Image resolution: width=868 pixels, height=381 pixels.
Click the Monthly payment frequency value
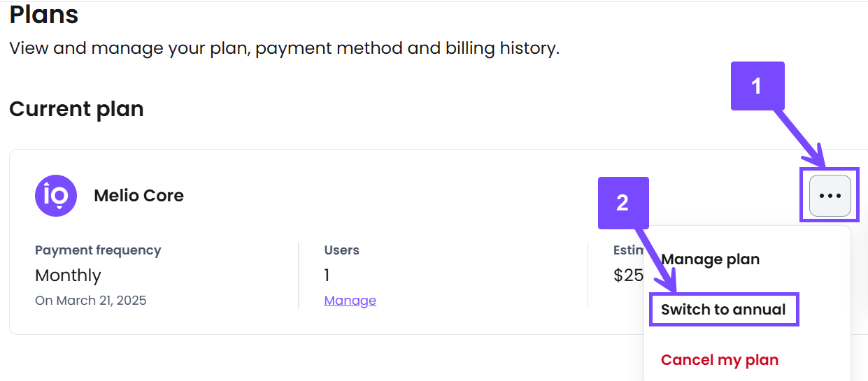point(68,275)
